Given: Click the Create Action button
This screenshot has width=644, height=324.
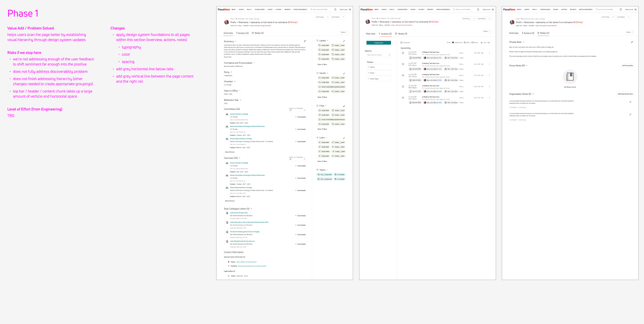Looking at the screenshot, I should [x=379, y=43].
